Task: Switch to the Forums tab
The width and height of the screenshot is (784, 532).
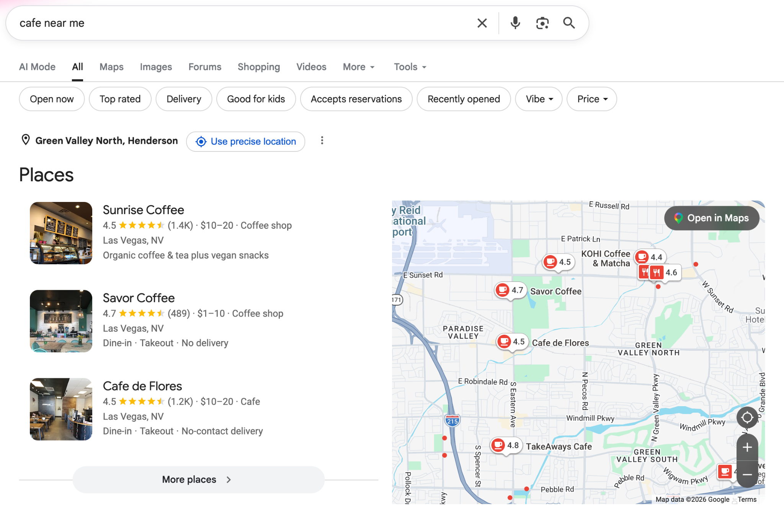Action: pos(205,67)
